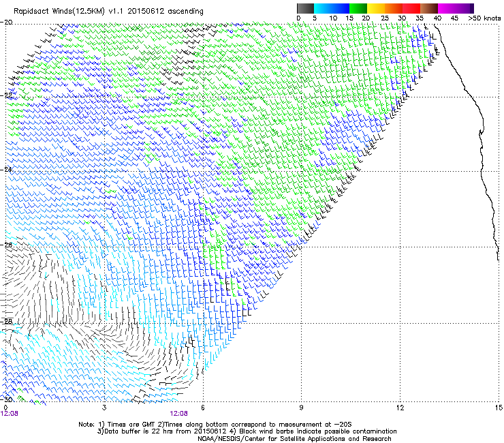
Task: Click the title "Rapidscat Winds(12.5KM) v1.1 20150612 ascending"
Action: coord(108,12)
